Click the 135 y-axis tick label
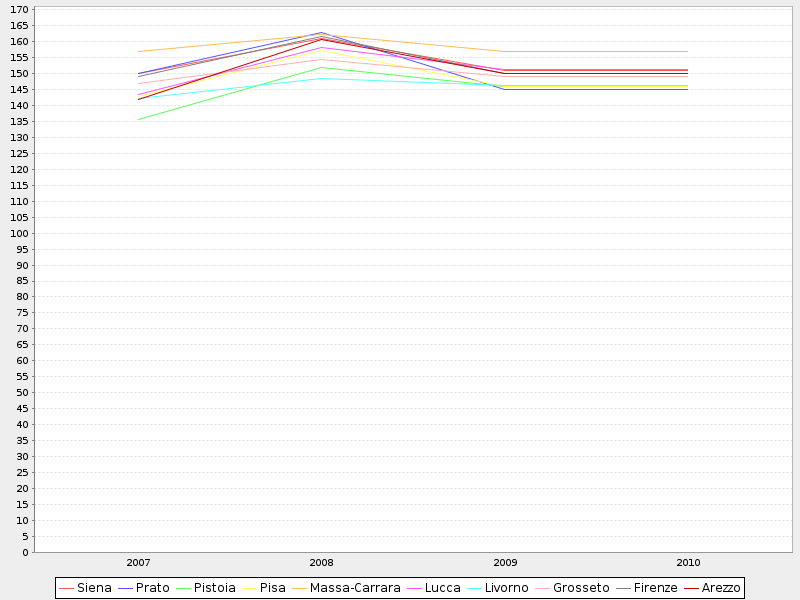 (19, 121)
